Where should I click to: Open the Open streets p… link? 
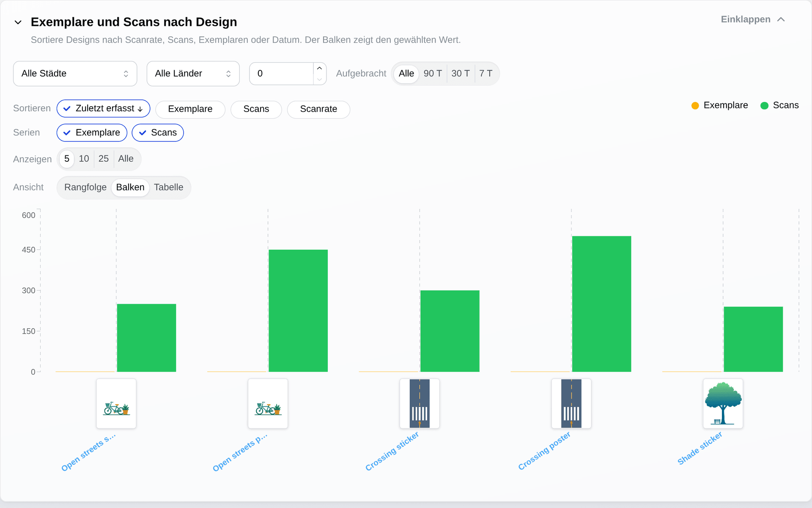pos(240,452)
